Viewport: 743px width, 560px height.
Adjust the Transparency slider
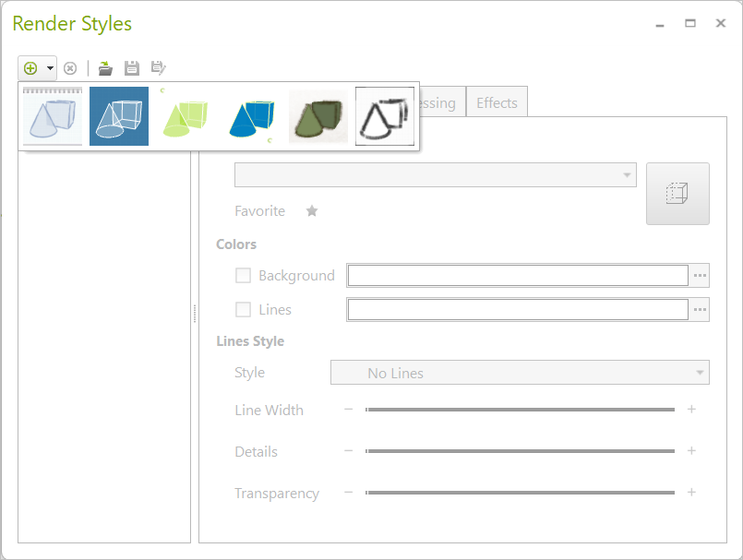[x=521, y=493]
